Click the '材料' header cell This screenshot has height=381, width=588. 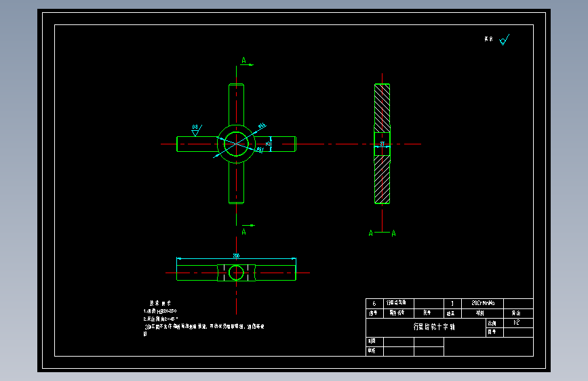(x=483, y=313)
